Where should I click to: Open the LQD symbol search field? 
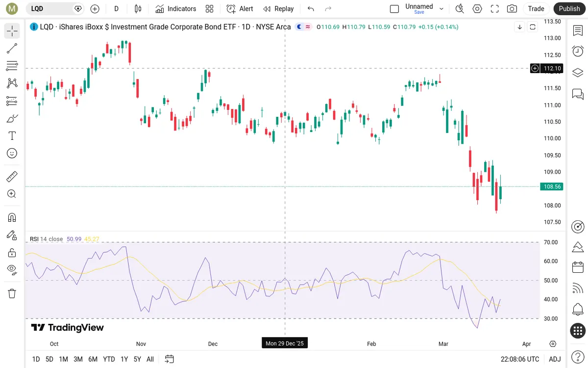click(x=55, y=9)
